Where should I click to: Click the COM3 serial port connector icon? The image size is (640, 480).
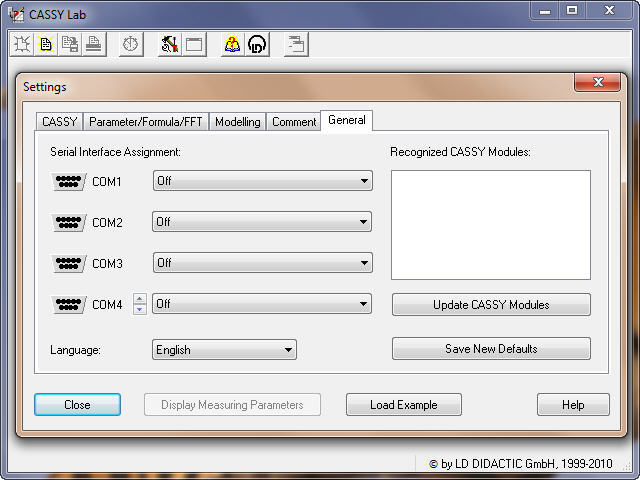point(68,264)
